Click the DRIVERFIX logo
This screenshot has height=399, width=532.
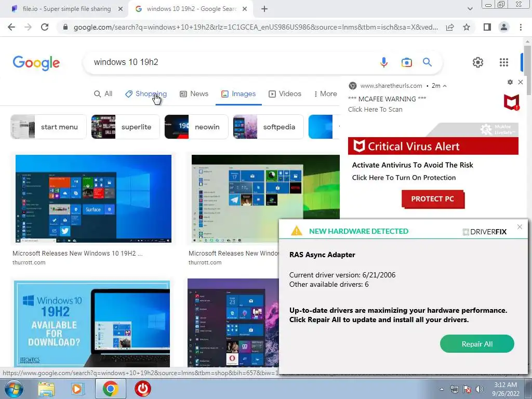pyautogui.click(x=485, y=232)
